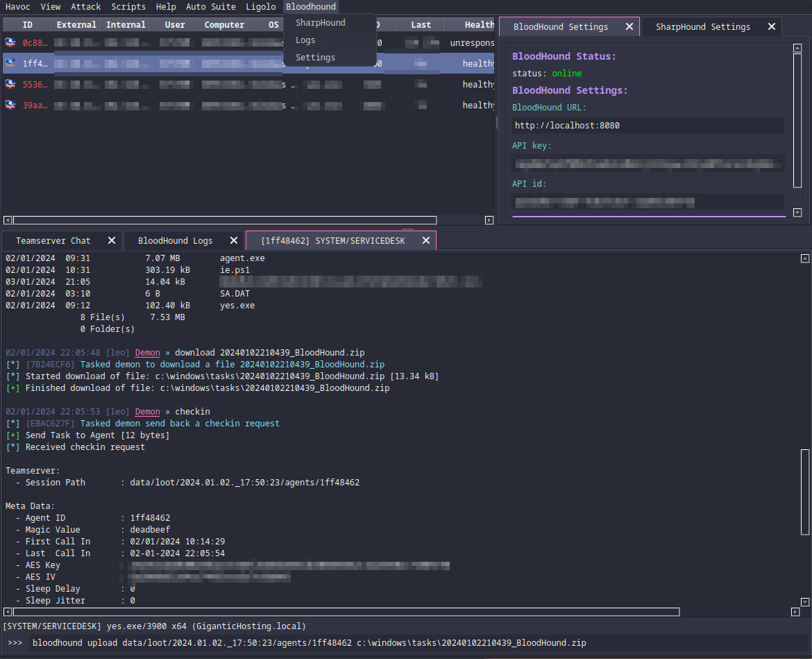Sort sessions by Last column header
Image resolution: width=812 pixels, height=659 pixels.
(421, 24)
